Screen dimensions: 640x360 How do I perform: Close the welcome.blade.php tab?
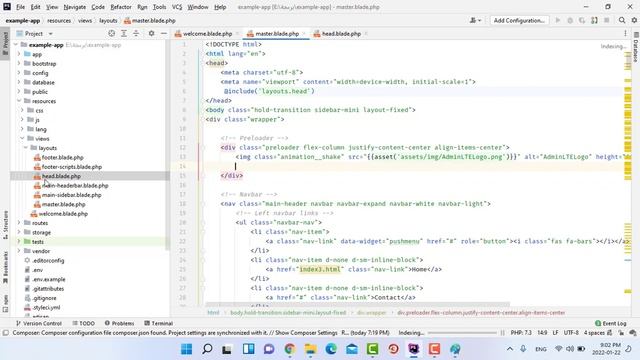pyautogui.click(x=237, y=33)
